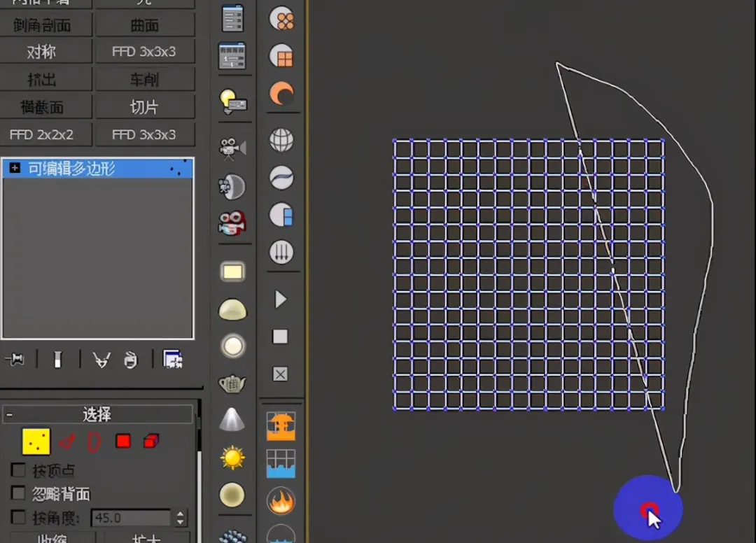Screen dimensions: 756x543
Task: Select the Polygon sub-object level icon
Action: pos(123,442)
